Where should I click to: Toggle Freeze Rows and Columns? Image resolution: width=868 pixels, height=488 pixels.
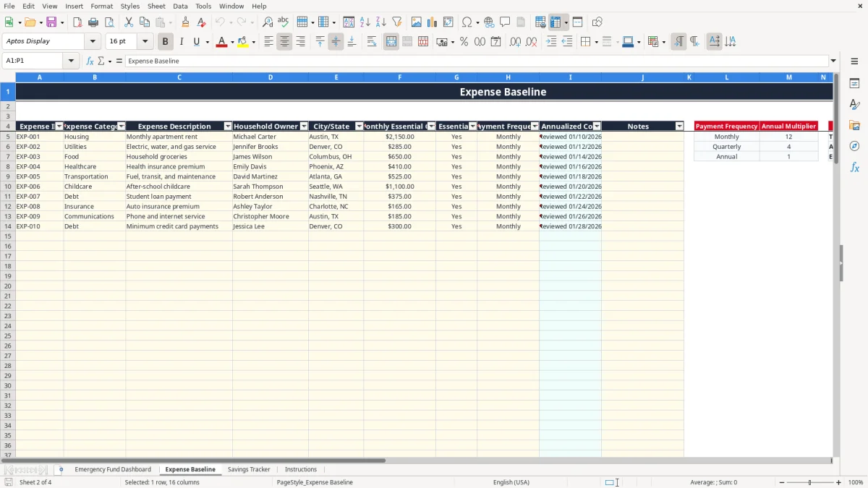pyautogui.click(x=556, y=22)
